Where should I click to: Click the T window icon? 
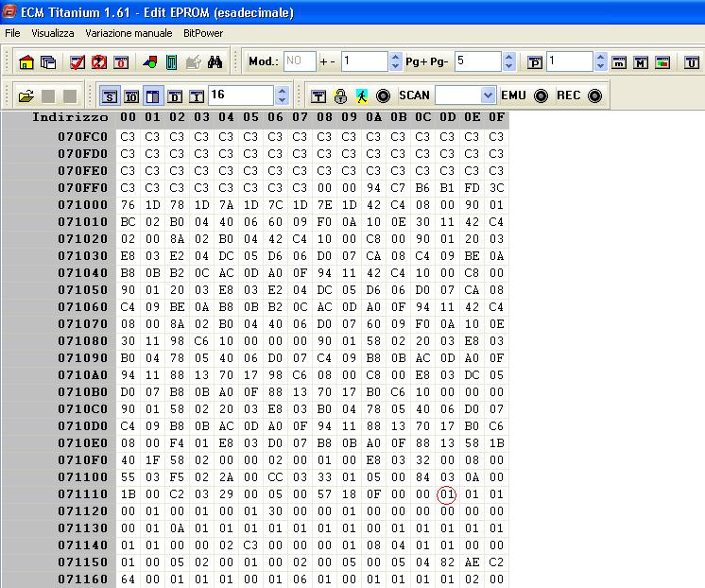pyautogui.click(x=318, y=95)
